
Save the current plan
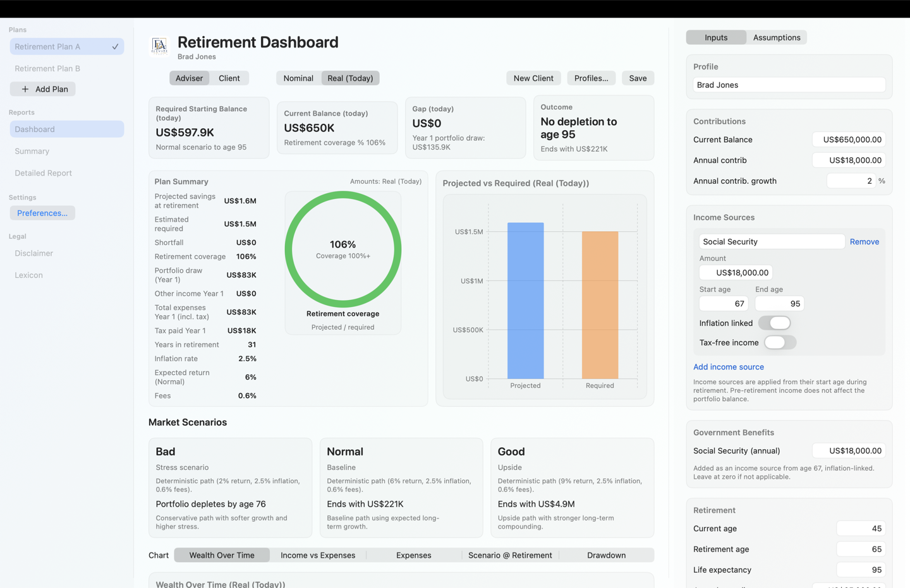point(638,78)
